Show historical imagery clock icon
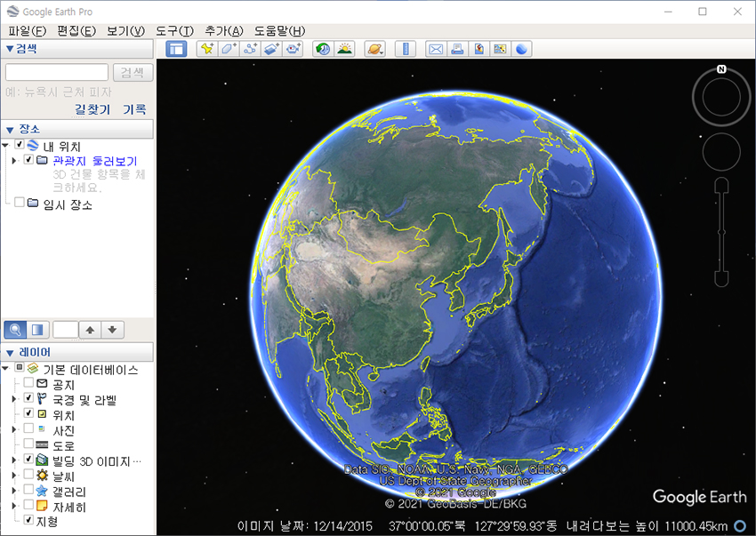 click(323, 49)
